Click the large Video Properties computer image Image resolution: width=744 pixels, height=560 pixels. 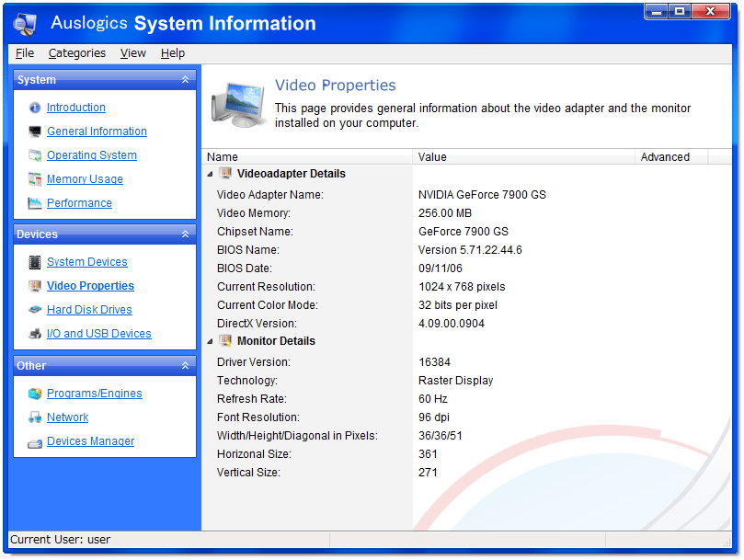pyautogui.click(x=237, y=105)
